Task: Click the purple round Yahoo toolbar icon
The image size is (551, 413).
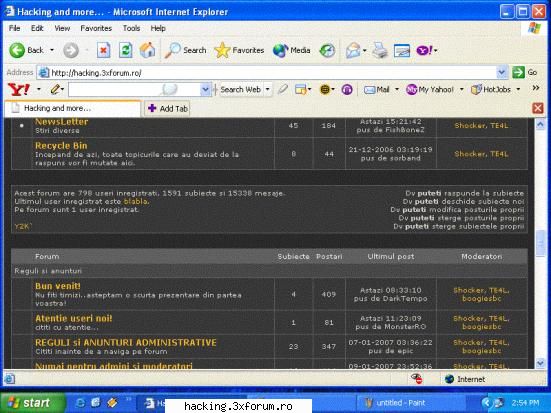Action: (347, 90)
